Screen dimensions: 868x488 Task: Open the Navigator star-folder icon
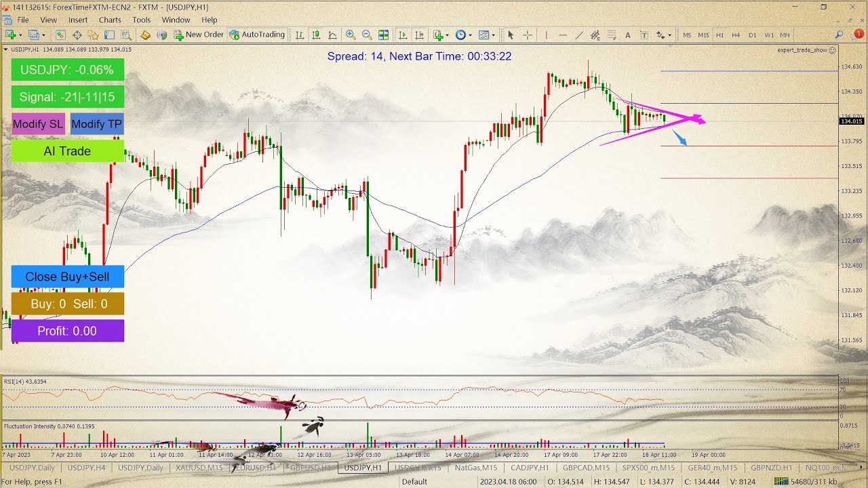(x=93, y=35)
